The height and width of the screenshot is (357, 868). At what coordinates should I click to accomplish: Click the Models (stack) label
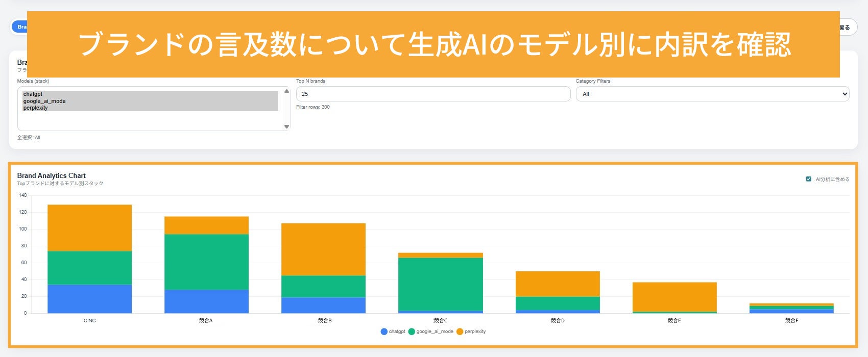[x=33, y=81]
